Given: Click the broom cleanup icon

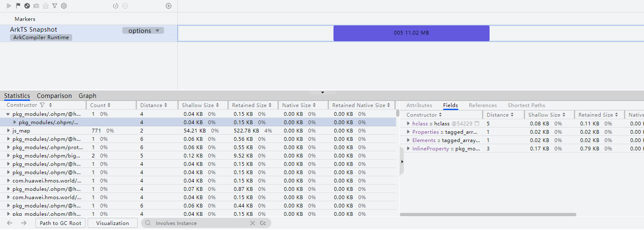Looking at the screenshot, I should 45,6.
